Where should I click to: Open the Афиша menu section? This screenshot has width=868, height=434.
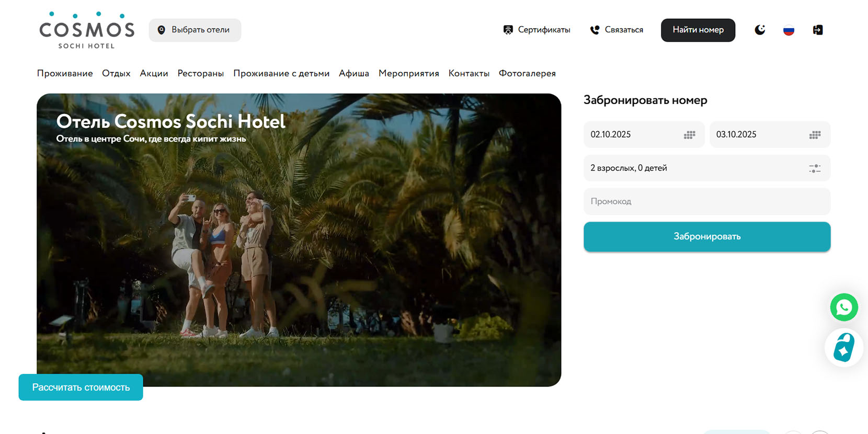coord(353,73)
